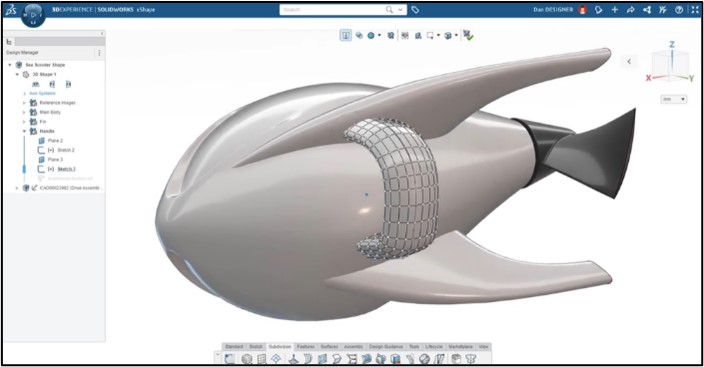Collapse the right panel arrow button
This screenshot has height=367, width=704.
point(629,62)
